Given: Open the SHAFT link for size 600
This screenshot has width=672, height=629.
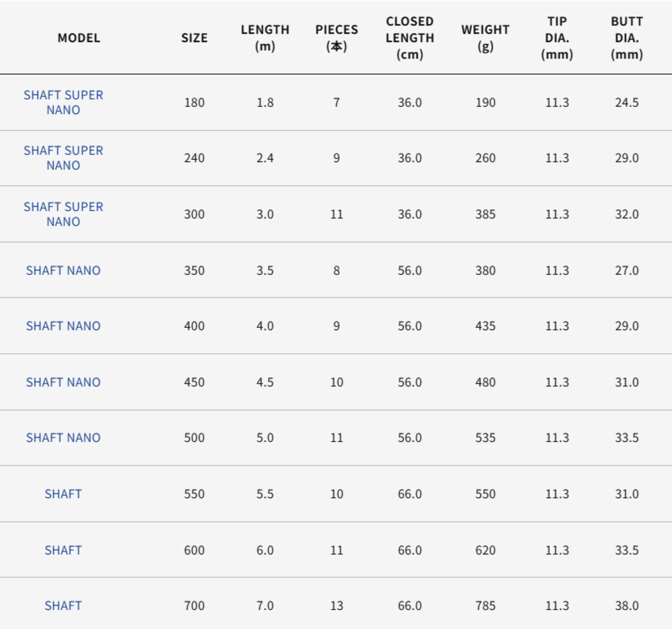Looking at the screenshot, I should click(63, 550).
